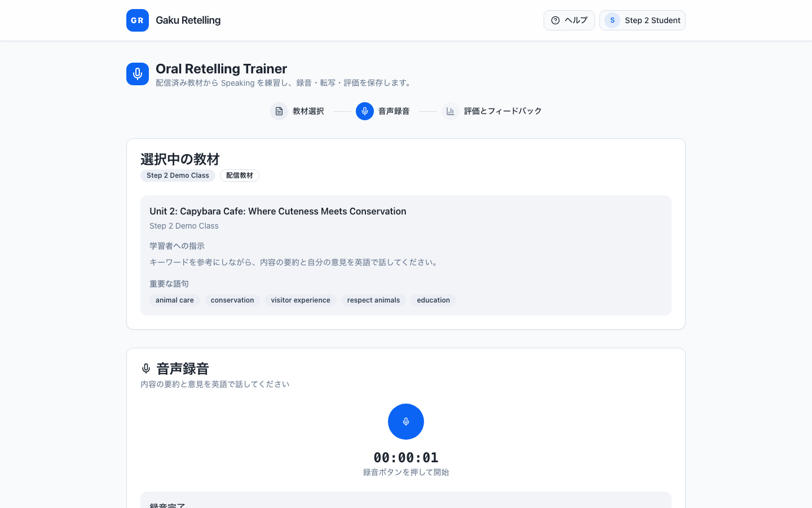
Task: Click the conservation keyword chip
Action: point(232,300)
